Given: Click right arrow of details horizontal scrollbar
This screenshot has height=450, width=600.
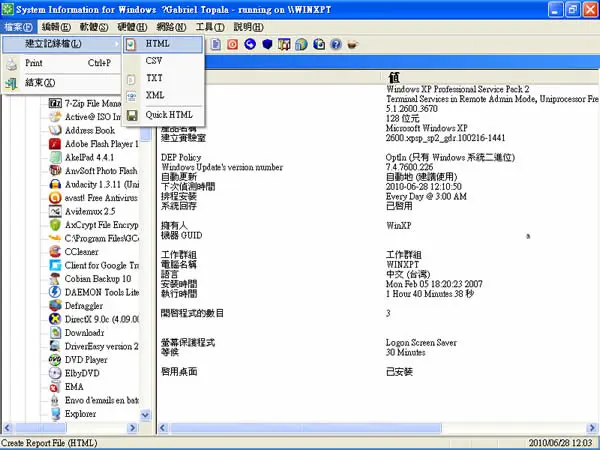Looking at the screenshot, I should pyautogui.click(x=592, y=428).
